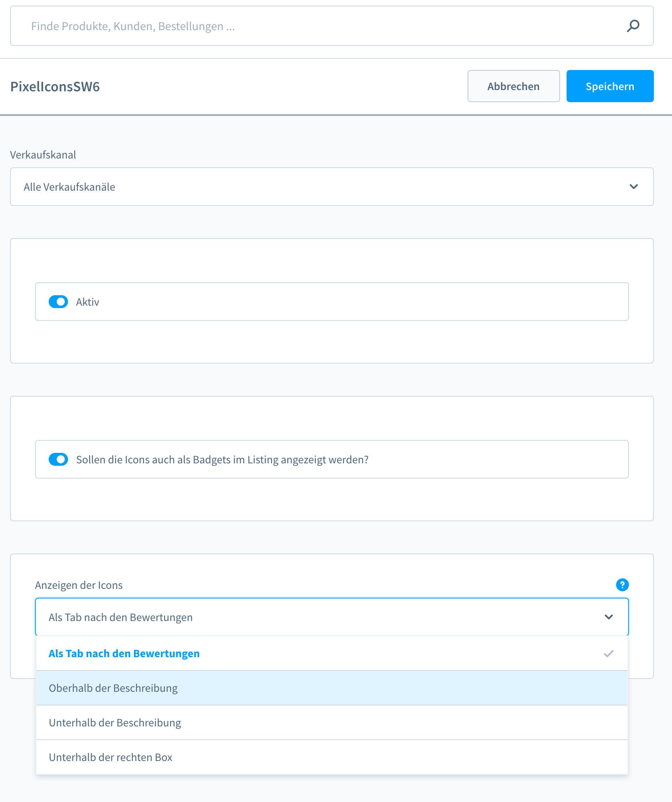
Task: Save settings with Speichern
Action: (x=610, y=86)
